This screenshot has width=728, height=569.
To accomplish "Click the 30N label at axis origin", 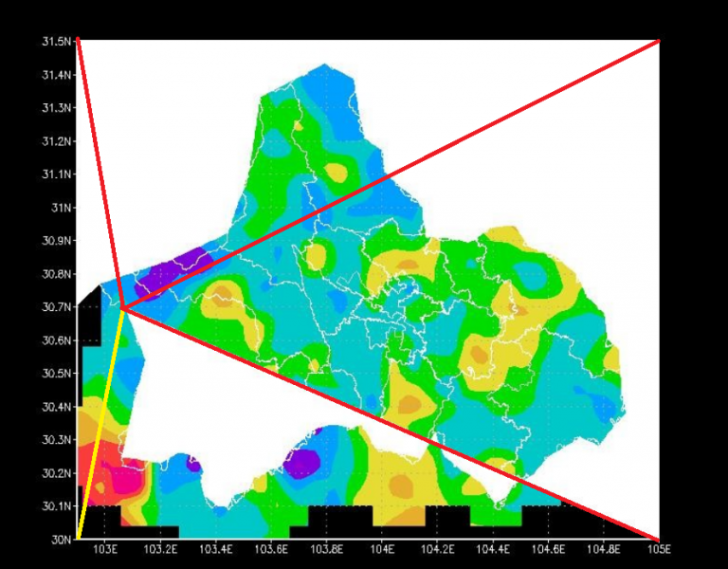I will click(62, 540).
